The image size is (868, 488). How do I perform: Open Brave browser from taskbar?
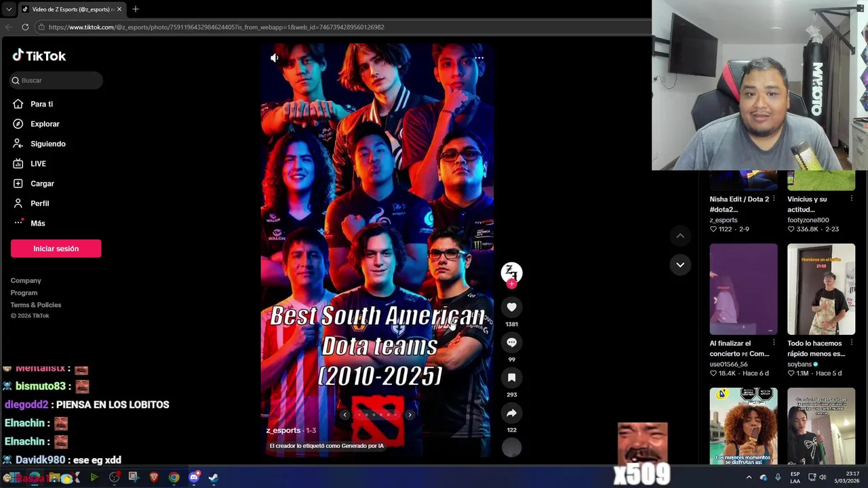click(x=154, y=477)
